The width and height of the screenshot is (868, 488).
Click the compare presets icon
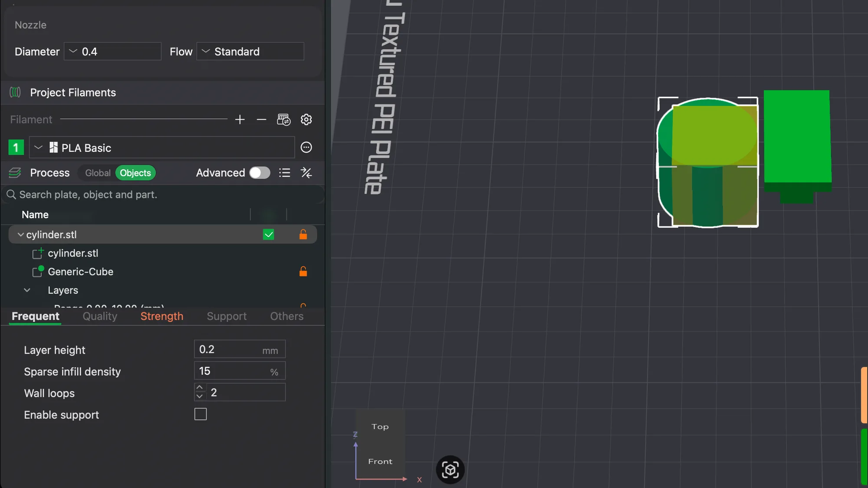point(306,173)
